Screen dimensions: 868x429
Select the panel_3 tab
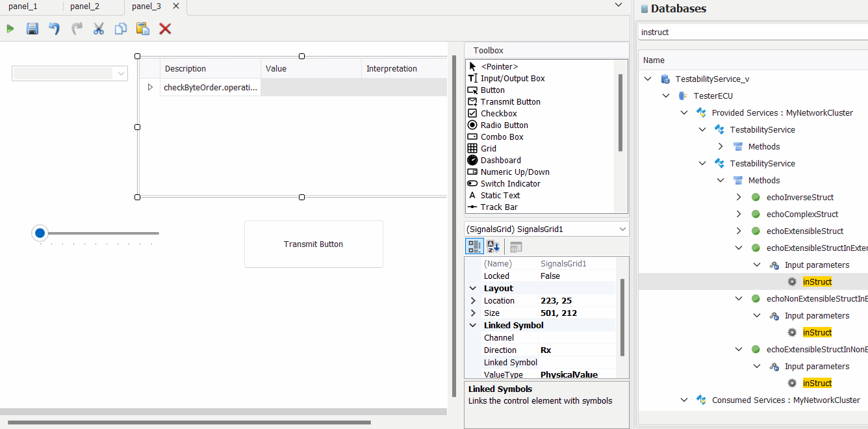point(146,6)
